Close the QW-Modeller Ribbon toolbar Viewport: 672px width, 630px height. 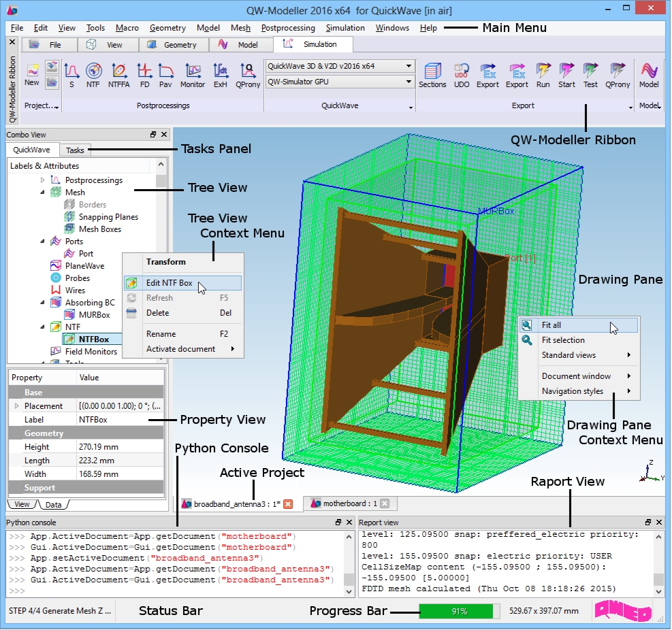pos(12,42)
